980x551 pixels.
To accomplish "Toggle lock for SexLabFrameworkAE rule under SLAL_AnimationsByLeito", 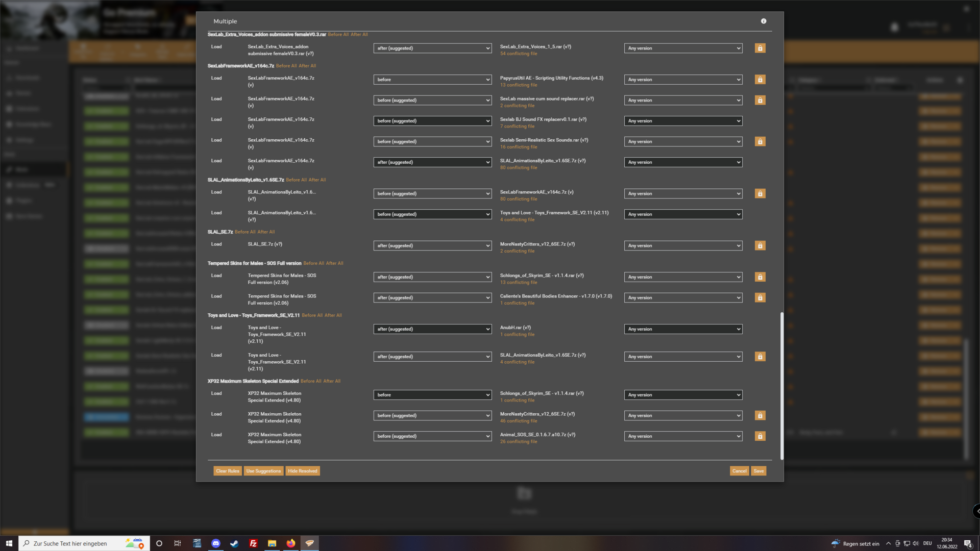I will pyautogui.click(x=760, y=193).
